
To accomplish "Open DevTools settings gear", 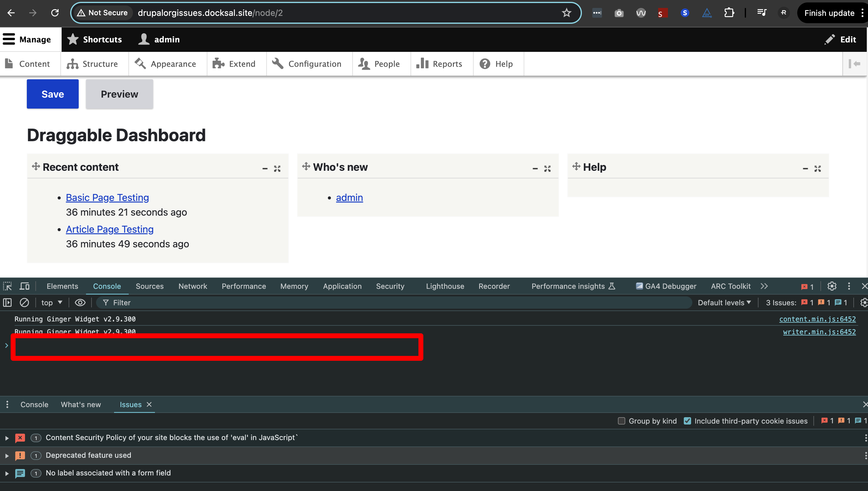I will coord(832,286).
